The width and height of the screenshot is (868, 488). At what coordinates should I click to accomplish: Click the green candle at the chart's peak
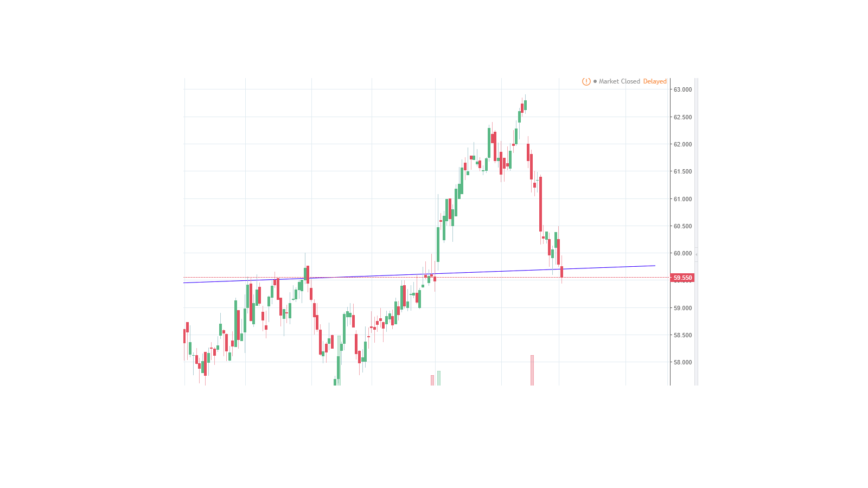coord(525,105)
